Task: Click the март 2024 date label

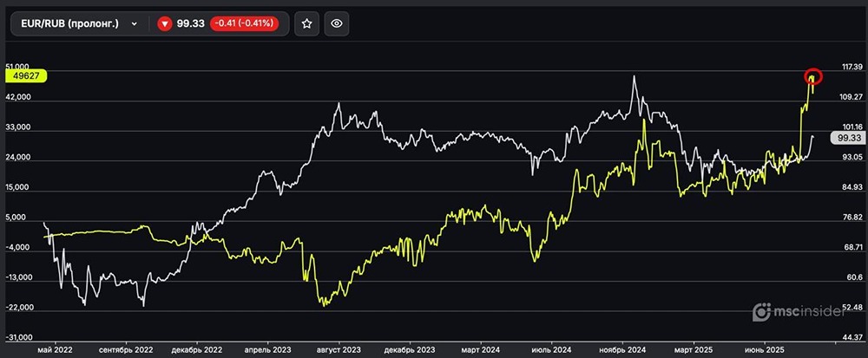Action: tap(480, 349)
